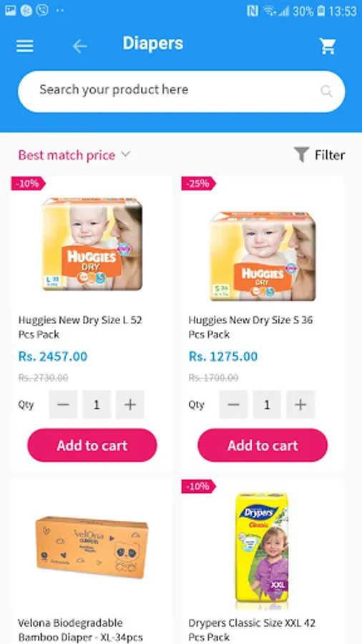View the Drypers Classic XXL pack image

click(262, 548)
